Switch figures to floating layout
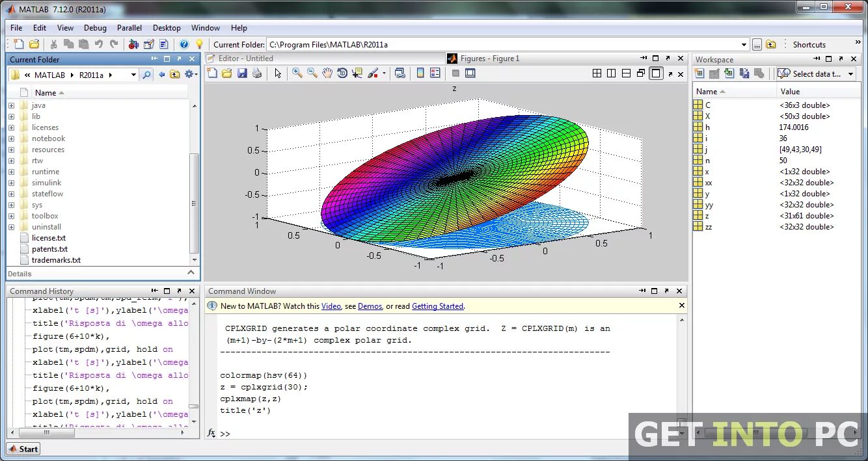 pos(641,73)
